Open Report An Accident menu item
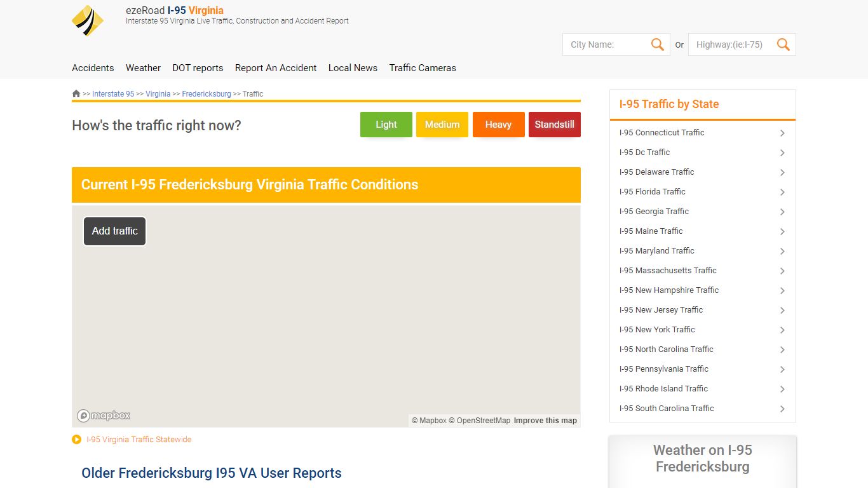 (x=276, y=68)
